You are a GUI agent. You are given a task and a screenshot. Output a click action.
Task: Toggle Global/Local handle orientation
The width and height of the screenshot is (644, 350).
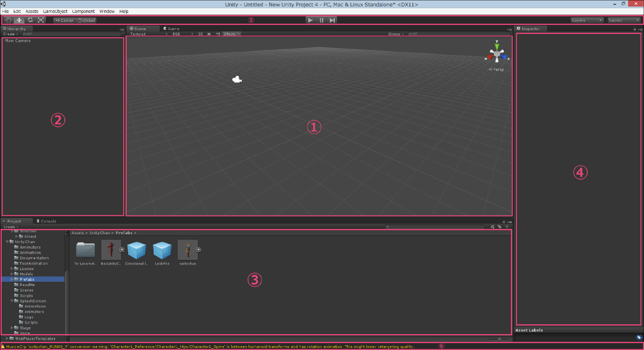click(86, 20)
